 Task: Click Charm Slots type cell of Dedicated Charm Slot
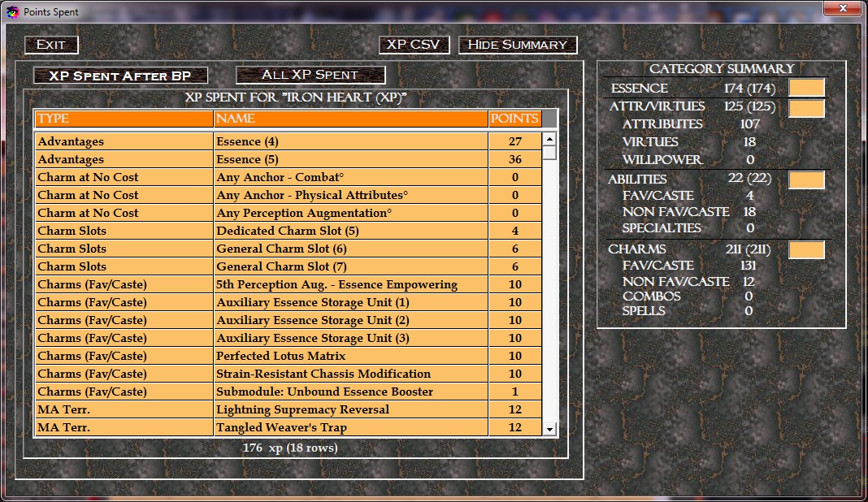tap(124, 231)
